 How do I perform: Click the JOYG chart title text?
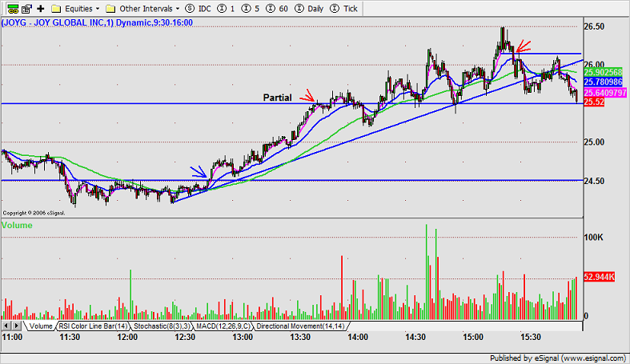[x=97, y=22]
